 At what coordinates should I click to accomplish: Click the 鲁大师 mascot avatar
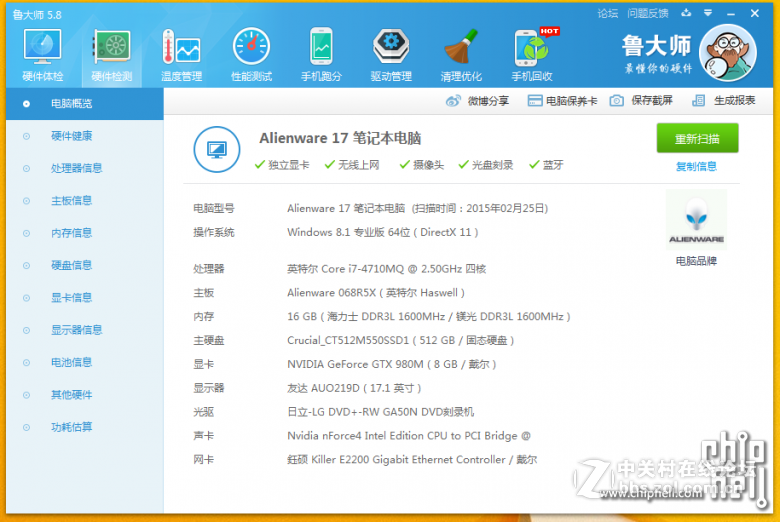(728, 53)
